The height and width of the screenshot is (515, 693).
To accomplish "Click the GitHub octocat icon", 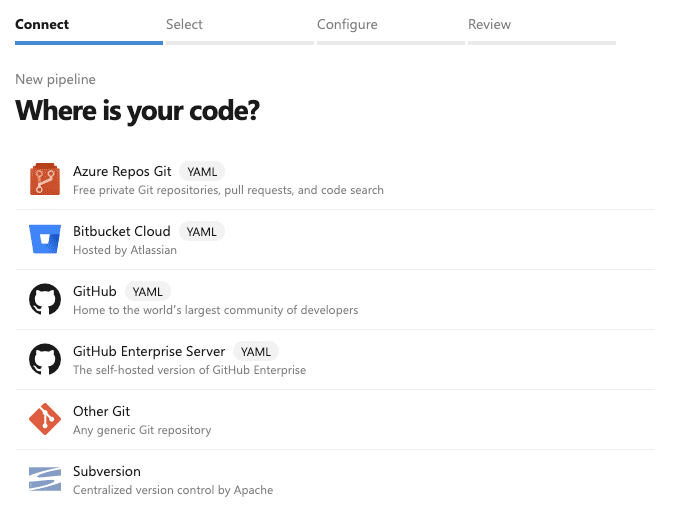I will pyautogui.click(x=45, y=300).
